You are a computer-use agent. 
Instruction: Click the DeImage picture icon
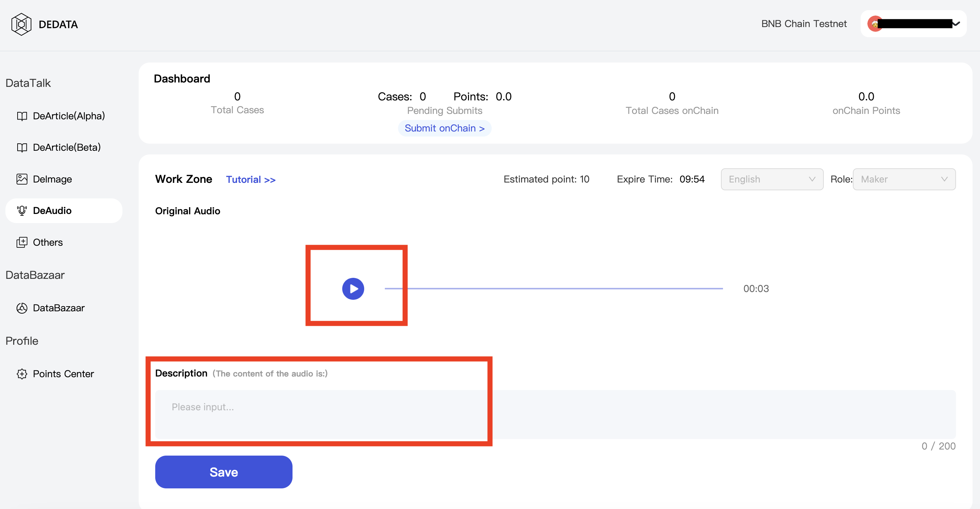22,179
